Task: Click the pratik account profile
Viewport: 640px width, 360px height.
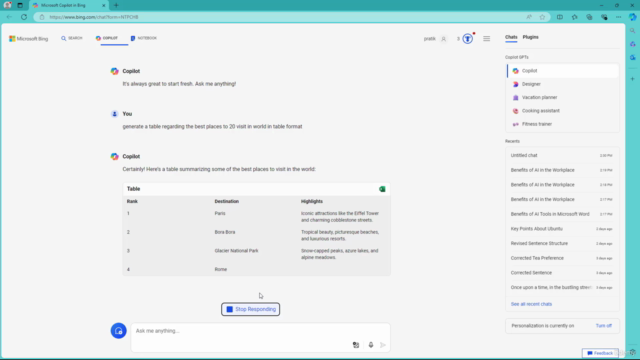Action: click(x=435, y=39)
